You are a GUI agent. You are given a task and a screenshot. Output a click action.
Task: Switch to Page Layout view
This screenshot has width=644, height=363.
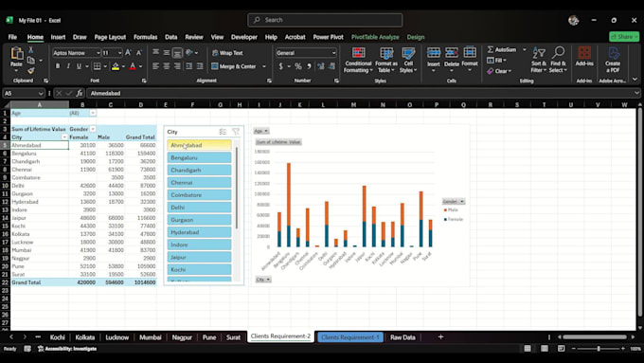point(545,349)
